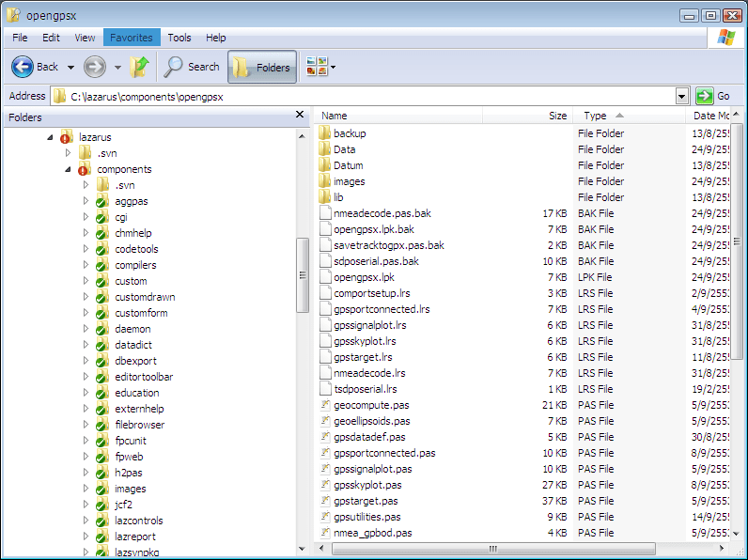Click the gpstarget.pas file icon
Viewport: 748px width, 560px height.
pyautogui.click(x=325, y=501)
